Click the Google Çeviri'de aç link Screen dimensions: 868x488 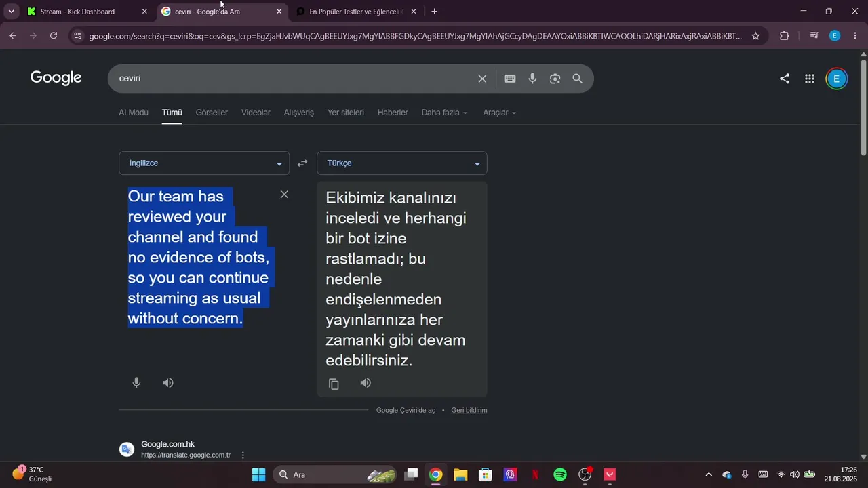pos(406,410)
